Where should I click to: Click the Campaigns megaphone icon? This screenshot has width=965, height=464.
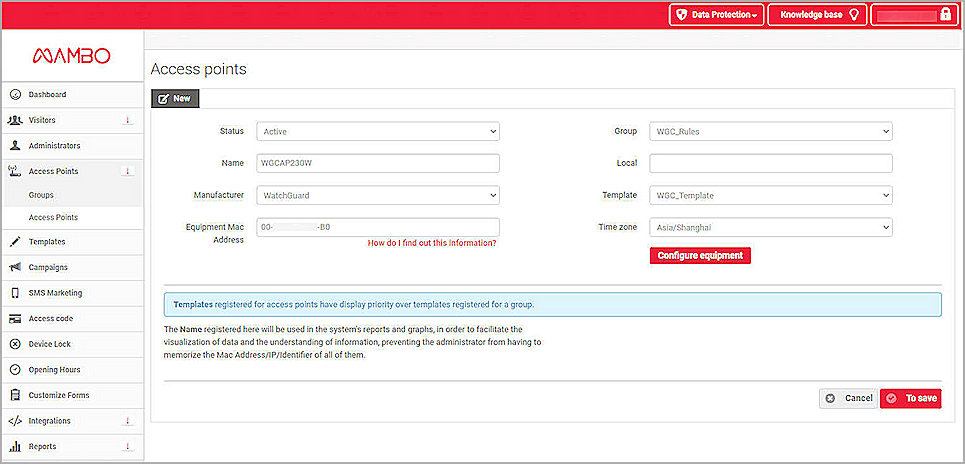click(x=15, y=268)
